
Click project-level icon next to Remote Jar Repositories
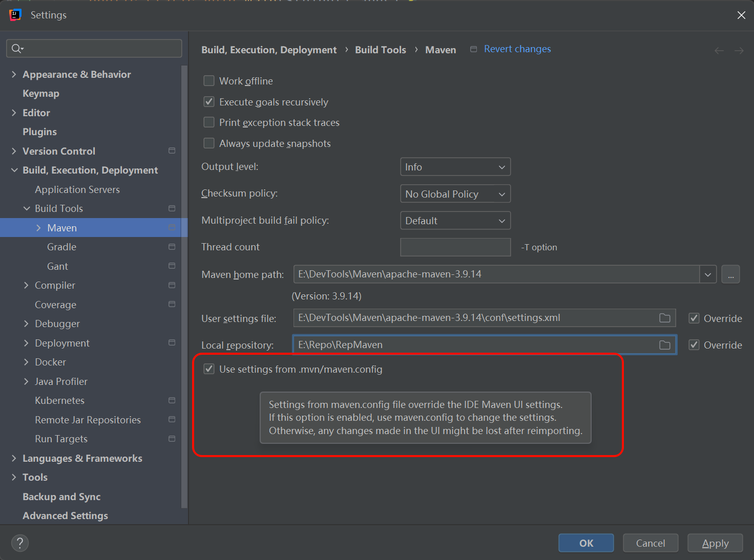point(172,419)
